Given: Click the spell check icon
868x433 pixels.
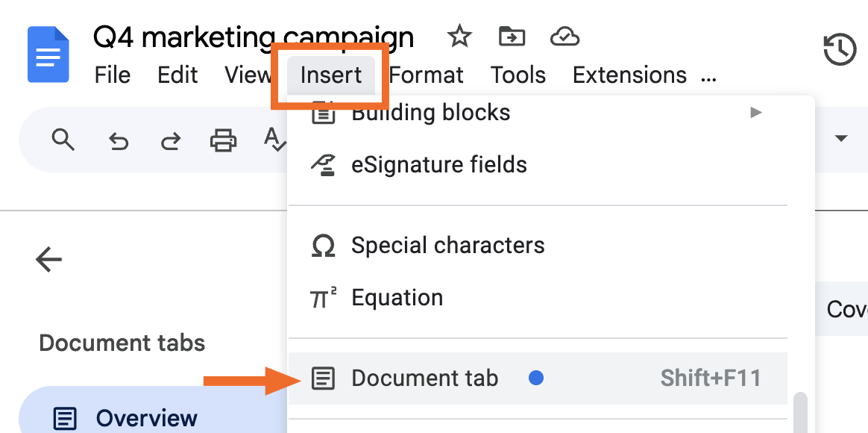Looking at the screenshot, I should point(275,139).
